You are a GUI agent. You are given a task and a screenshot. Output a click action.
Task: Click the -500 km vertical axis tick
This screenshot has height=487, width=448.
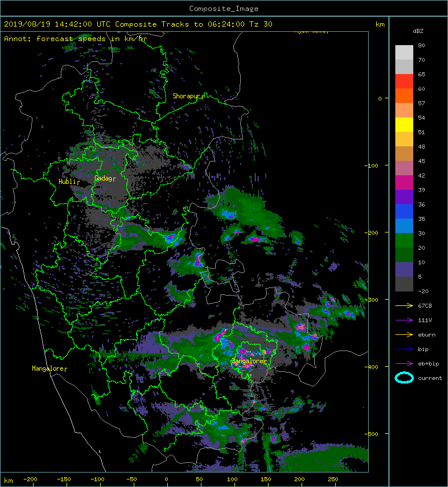372,434
